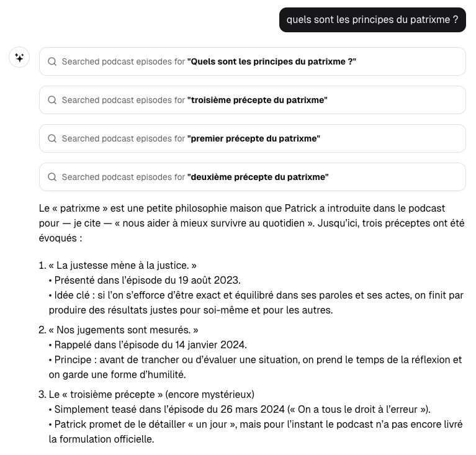Click the magnifier icon beside "troisième précepte" search
The width and height of the screenshot is (476, 455).
coord(52,100)
